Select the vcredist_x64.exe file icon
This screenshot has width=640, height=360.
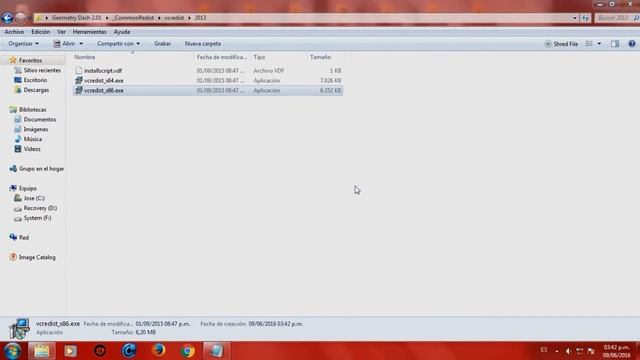[79, 80]
